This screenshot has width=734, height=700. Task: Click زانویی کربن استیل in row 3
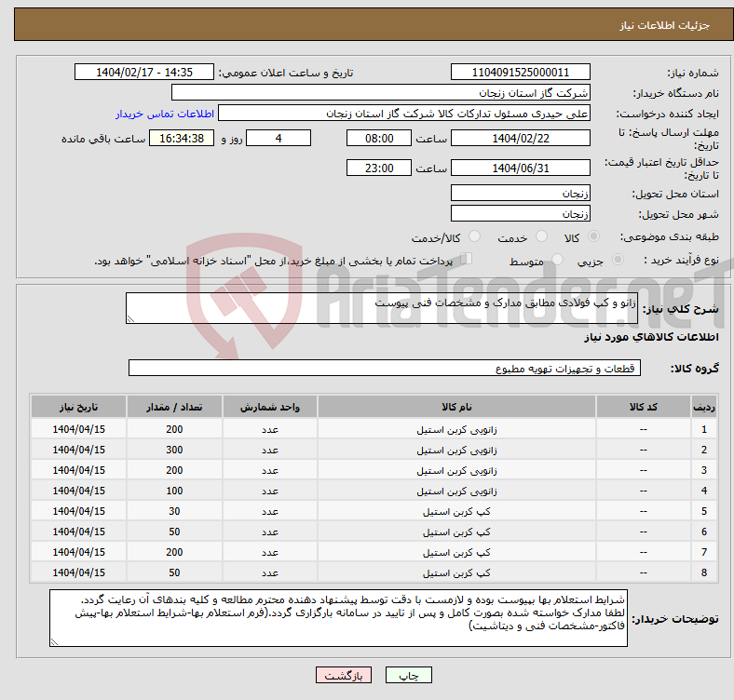456,470
